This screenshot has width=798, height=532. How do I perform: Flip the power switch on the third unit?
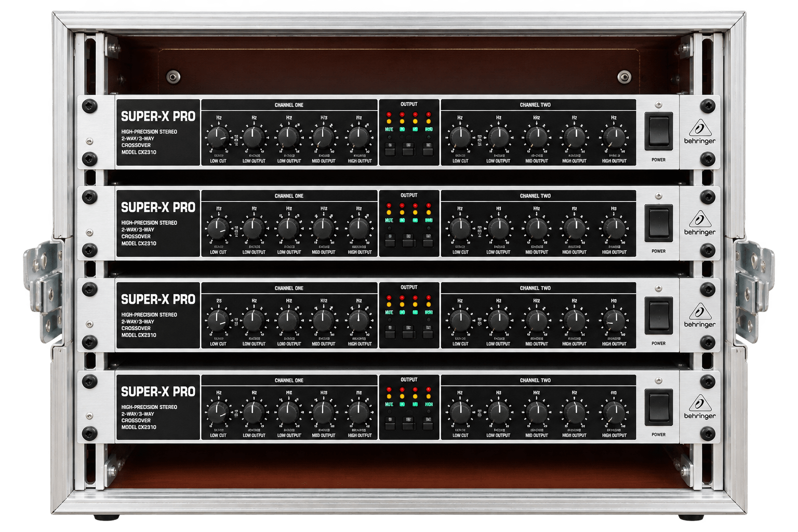[658, 315]
